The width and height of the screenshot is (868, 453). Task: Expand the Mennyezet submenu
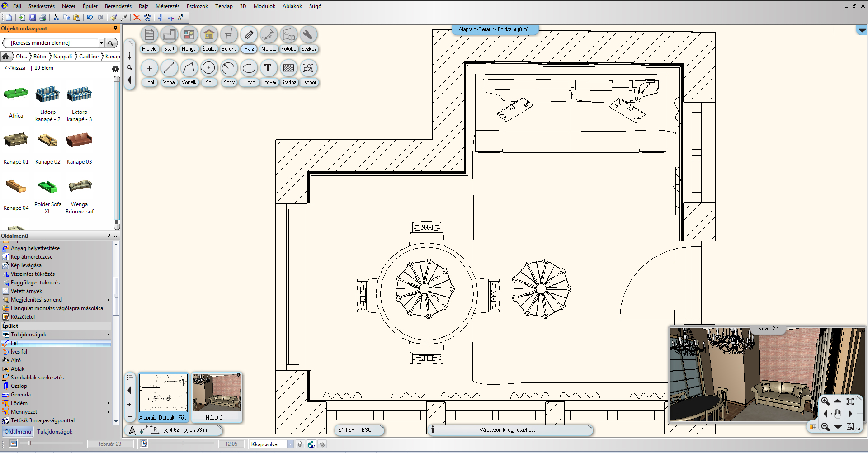pyautogui.click(x=108, y=412)
